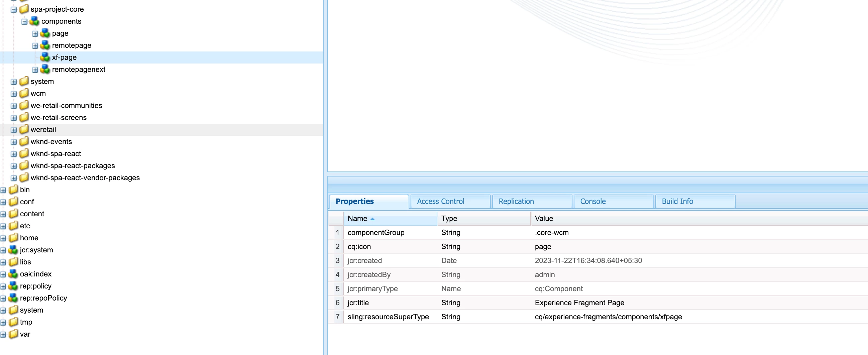Click the rep:repoPolicy node icon

click(13, 298)
